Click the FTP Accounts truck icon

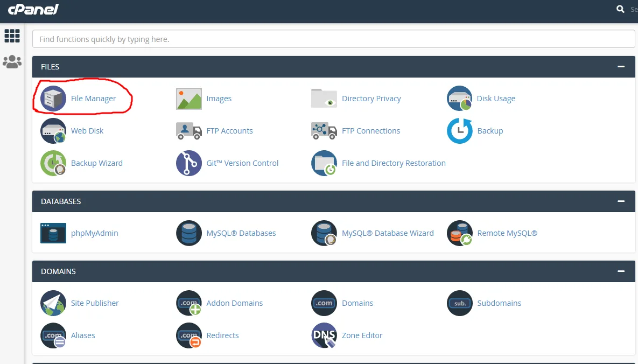pos(189,131)
